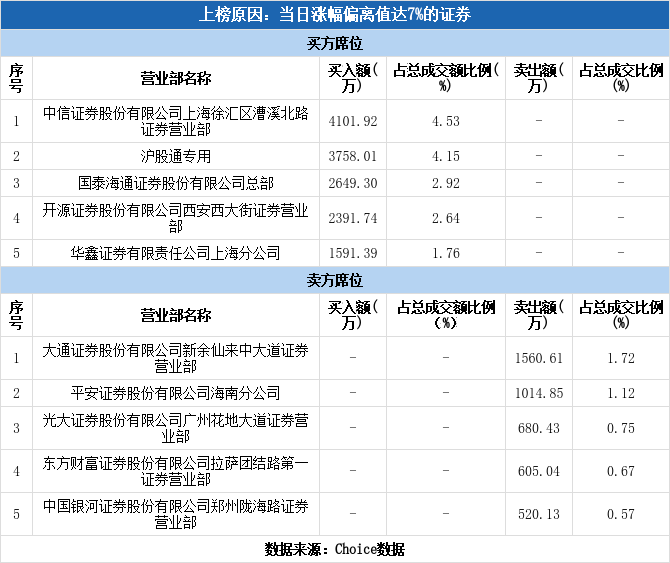Select 东方财富证券股份有限公司拉萨团结路第一证券营业部
Image resolution: width=670 pixels, height=563 pixels.
coord(176,471)
